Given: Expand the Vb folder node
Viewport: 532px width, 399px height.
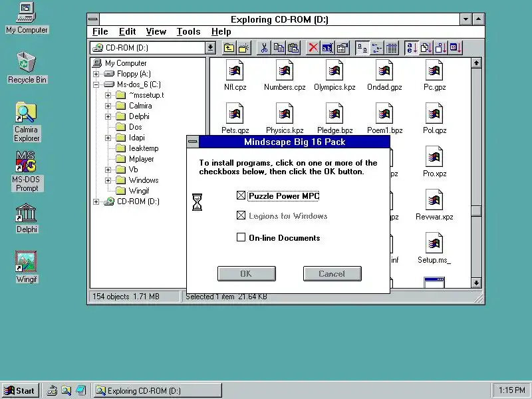Looking at the screenshot, I should click(x=108, y=170).
